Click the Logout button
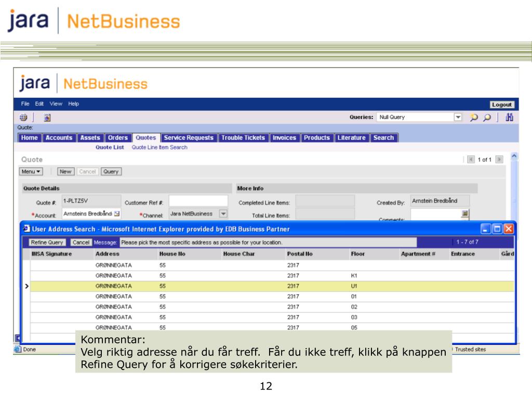The height and width of the screenshot is (399, 532). pyautogui.click(x=502, y=104)
